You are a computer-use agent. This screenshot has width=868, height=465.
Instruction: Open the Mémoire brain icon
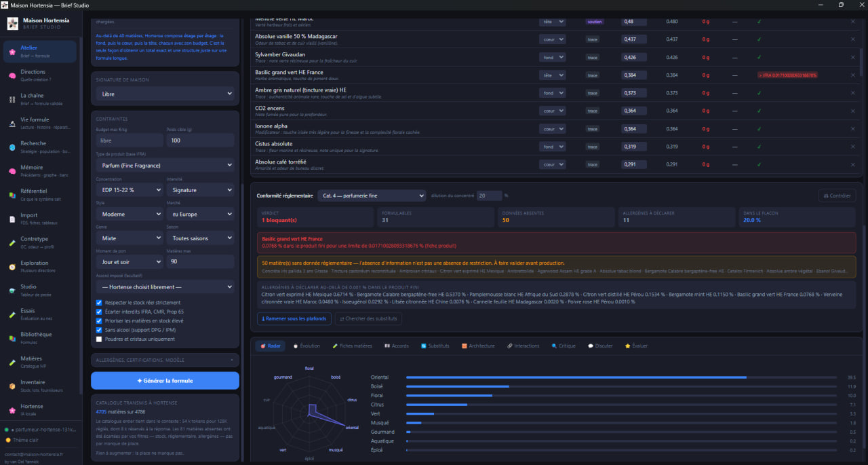(x=12, y=171)
